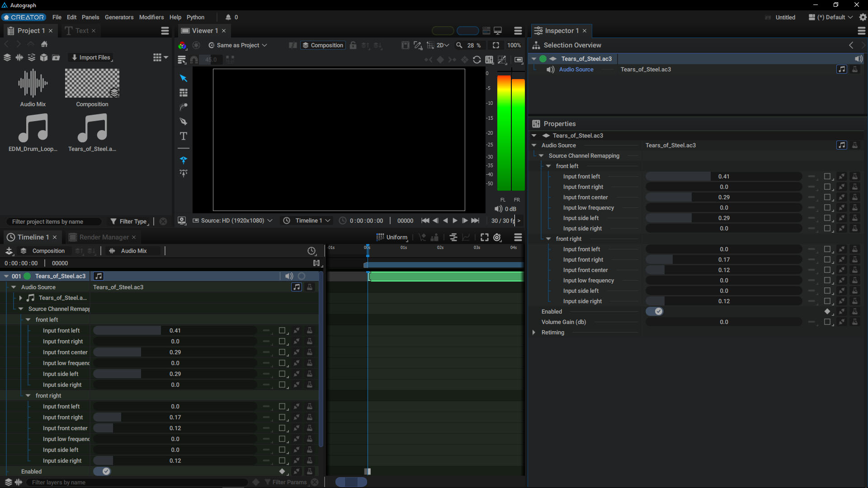The height and width of the screenshot is (488, 868).
Task: Click the Viewer volume speaker icon
Action: point(498,209)
